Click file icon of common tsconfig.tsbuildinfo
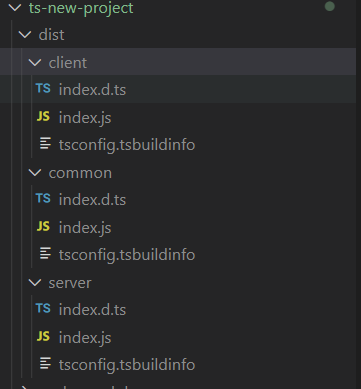This screenshot has width=361, height=389. click(x=45, y=254)
